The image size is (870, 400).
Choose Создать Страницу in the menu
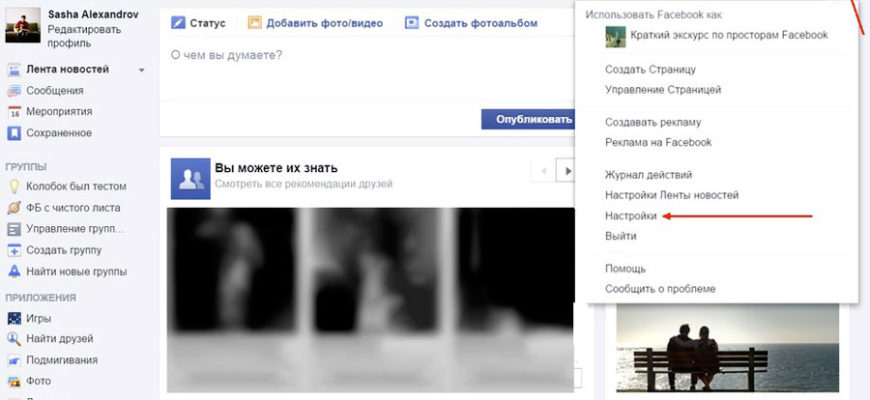[650, 69]
